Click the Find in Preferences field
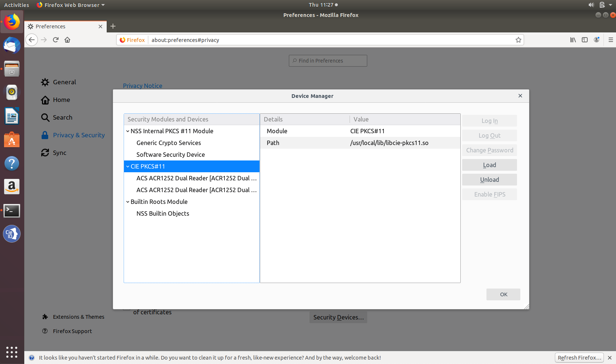The height and width of the screenshot is (364, 616). [328, 61]
